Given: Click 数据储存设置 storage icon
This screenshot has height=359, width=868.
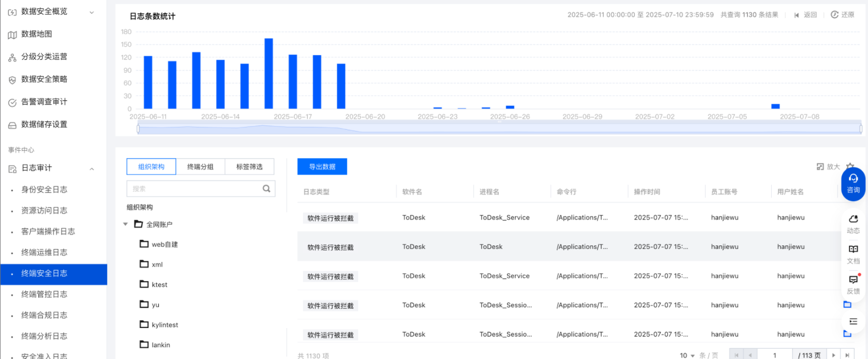Looking at the screenshot, I should [x=12, y=125].
